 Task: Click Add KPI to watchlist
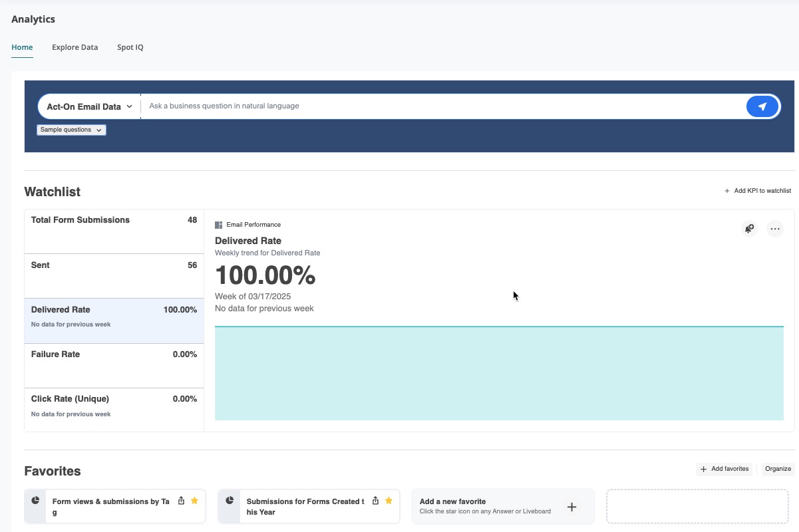coord(758,191)
